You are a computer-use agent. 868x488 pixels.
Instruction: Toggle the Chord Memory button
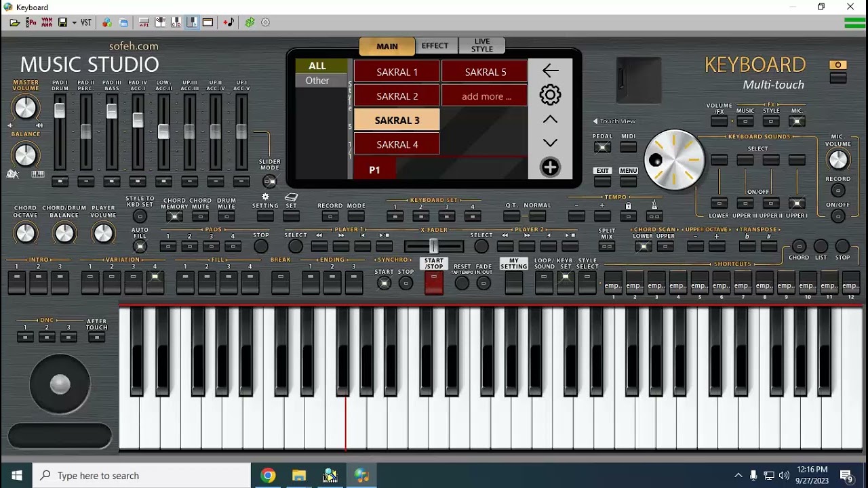coord(174,217)
